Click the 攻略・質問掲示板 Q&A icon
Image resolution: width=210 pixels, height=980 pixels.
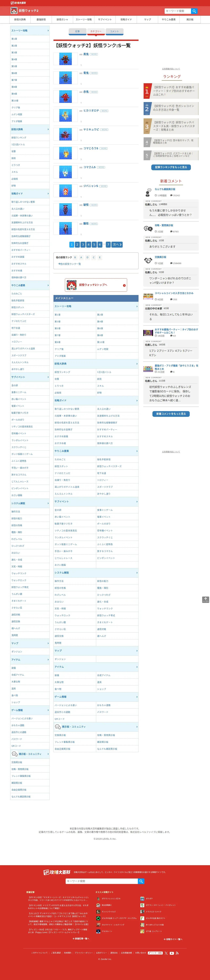point(148,228)
